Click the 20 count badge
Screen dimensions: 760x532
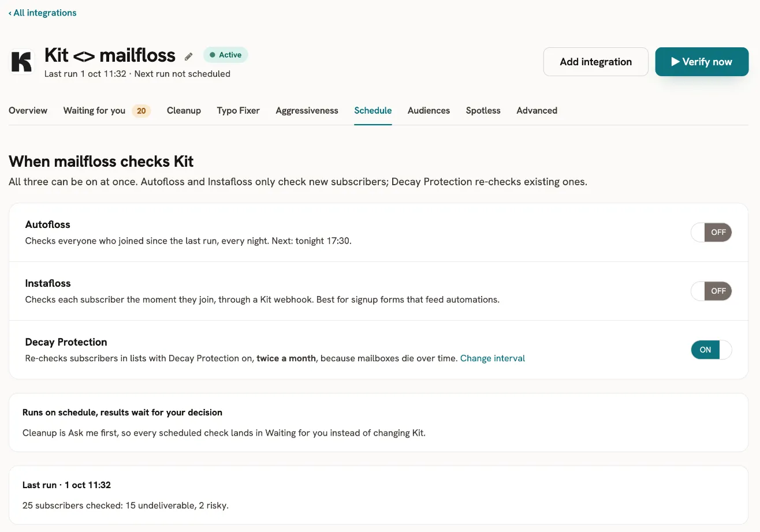pyautogui.click(x=141, y=111)
